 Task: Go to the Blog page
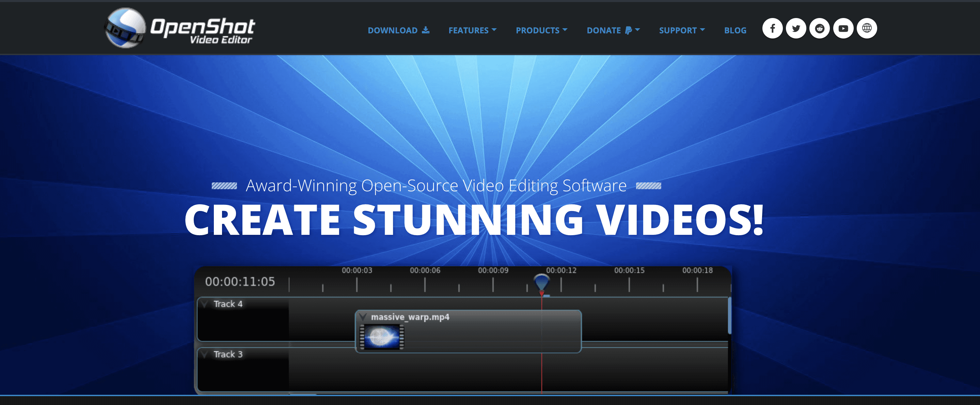click(735, 30)
